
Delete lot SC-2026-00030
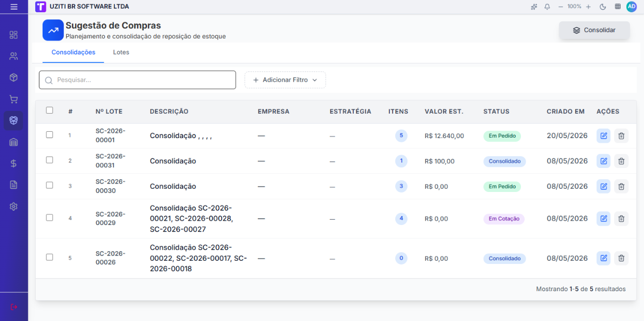(621, 187)
